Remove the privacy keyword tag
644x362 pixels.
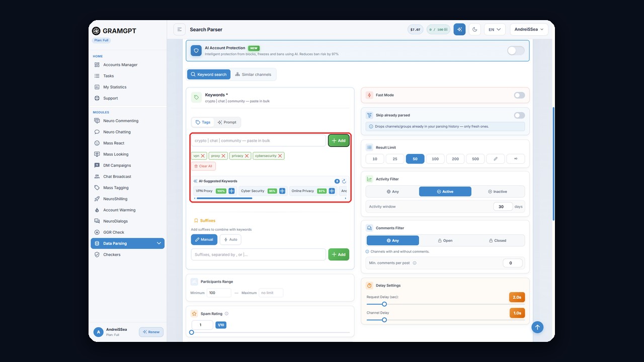coord(247,156)
